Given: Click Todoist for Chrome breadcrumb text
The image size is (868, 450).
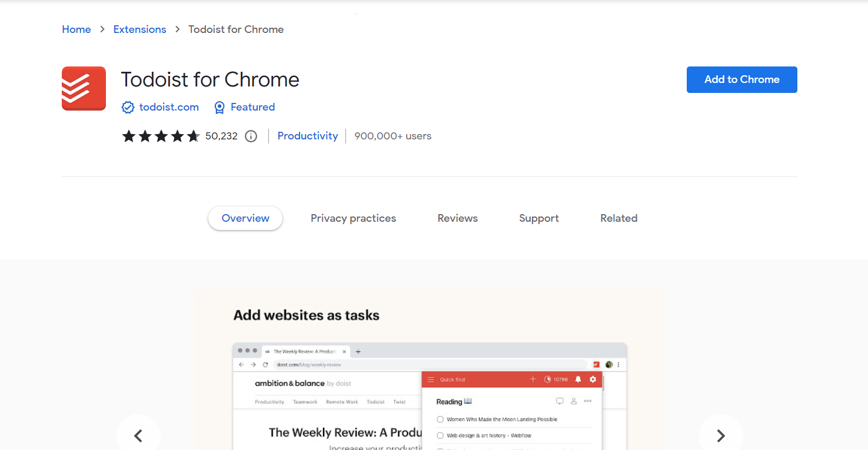Looking at the screenshot, I should (x=236, y=29).
